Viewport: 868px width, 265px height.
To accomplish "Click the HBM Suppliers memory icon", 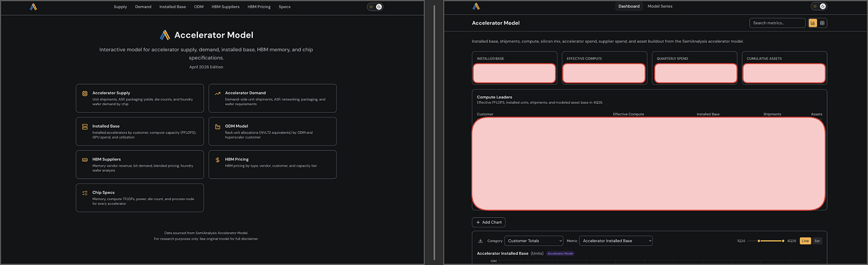I will click(x=85, y=160).
